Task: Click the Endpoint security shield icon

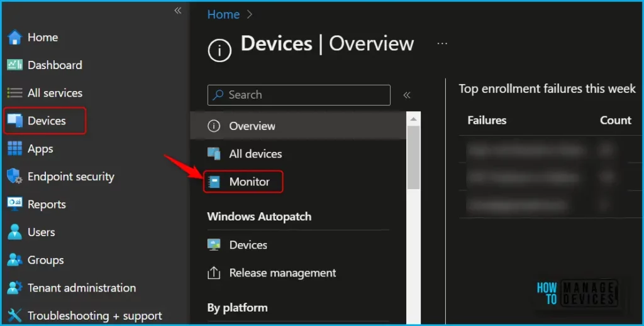Action: click(15, 177)
